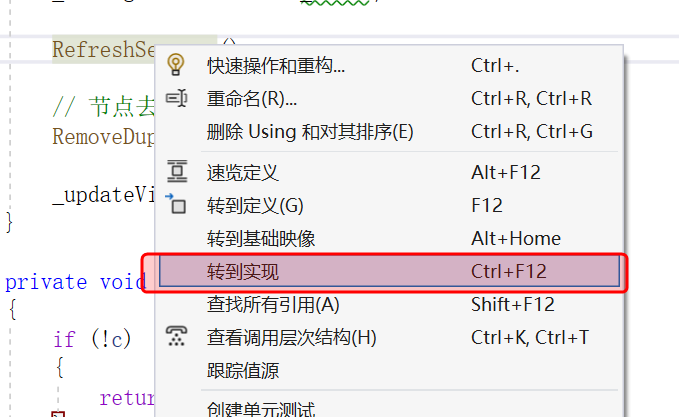679x417 pixels.
Task: Choose 查找所有引用(A) entry
Action: (389, 304)
